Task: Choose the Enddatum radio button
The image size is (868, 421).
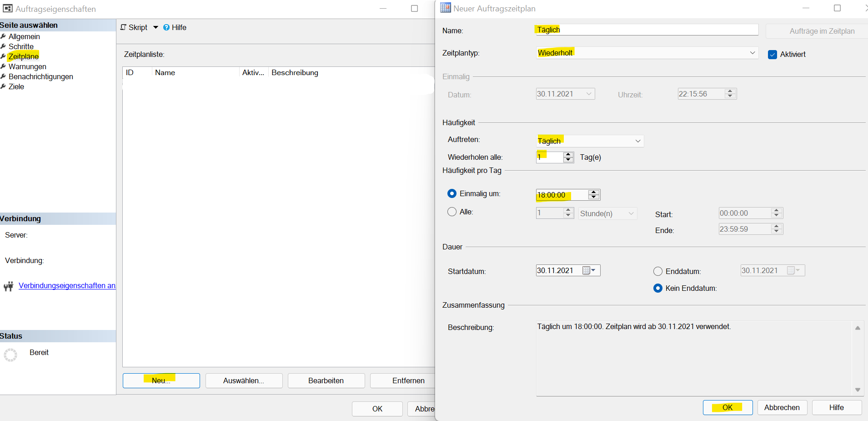Action: click(658, 271)
